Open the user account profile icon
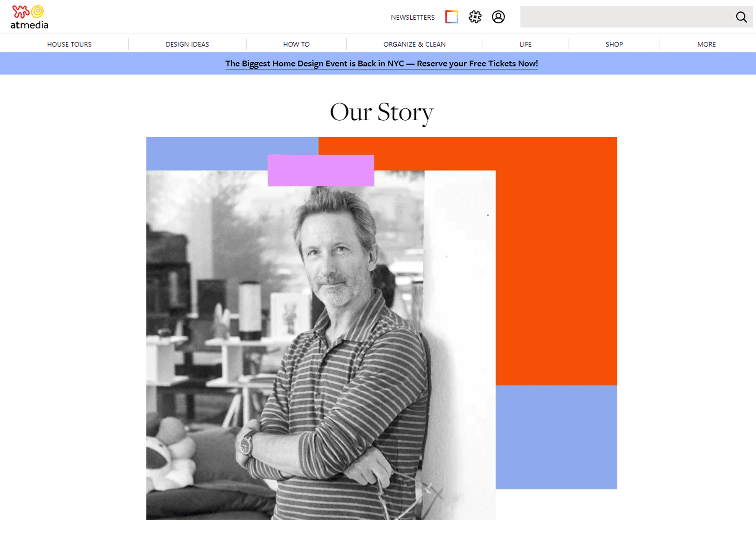Viewport: 756px width, 541px height. pos(498,17)
